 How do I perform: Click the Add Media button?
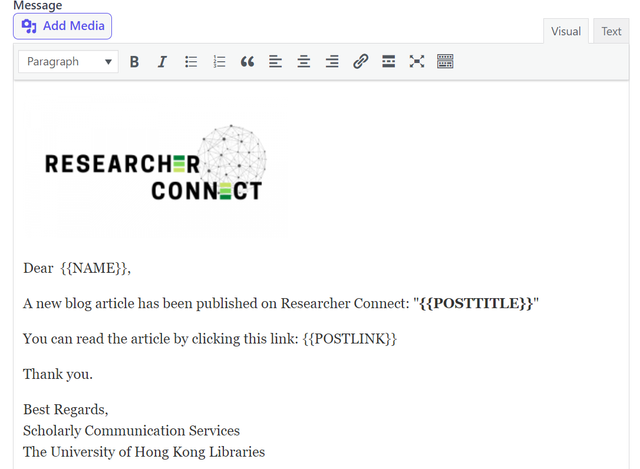pyautogui.click(x=62, y=26)
